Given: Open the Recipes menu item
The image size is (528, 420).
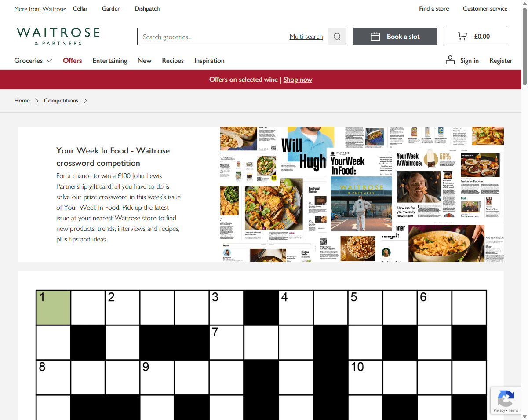Looking at the screenshot, I should [x=173, y=61].
